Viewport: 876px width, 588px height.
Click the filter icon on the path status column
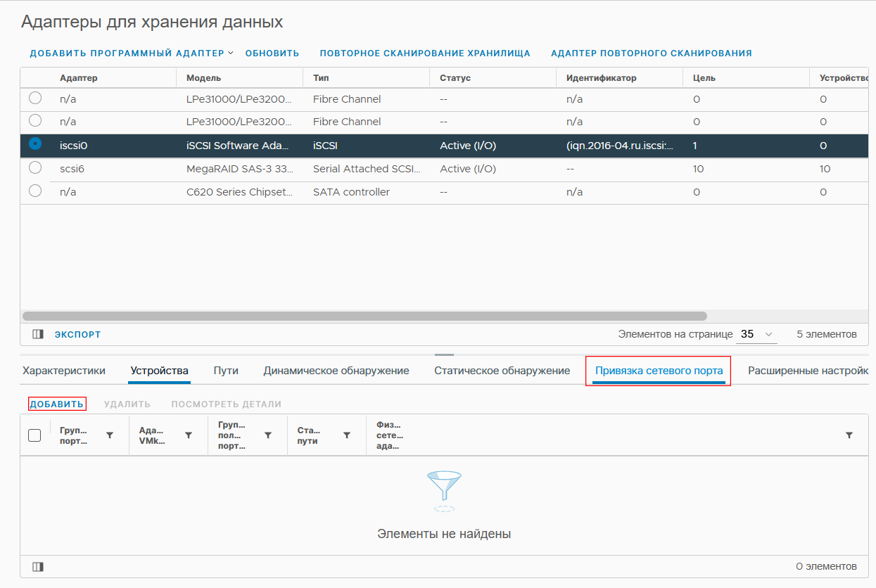click(x=346, y=435)
